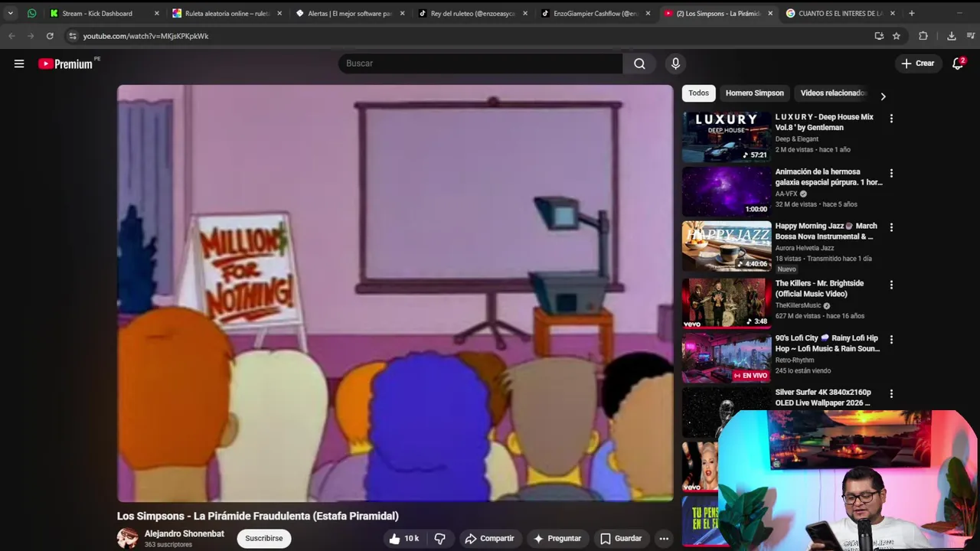The image size is (980, 551).
Task: Show more filter chips with right chevron
Action: point(883,96)
